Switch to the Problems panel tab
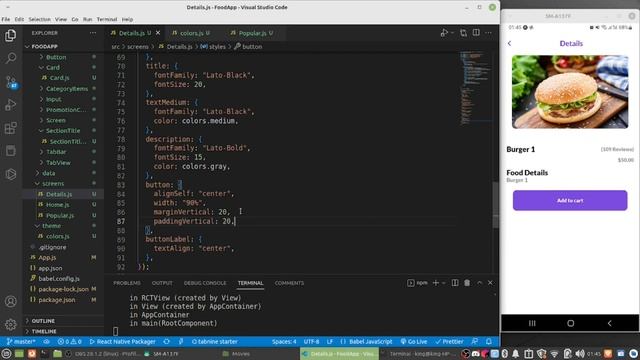The image size is (640, 360). point(127,283)
